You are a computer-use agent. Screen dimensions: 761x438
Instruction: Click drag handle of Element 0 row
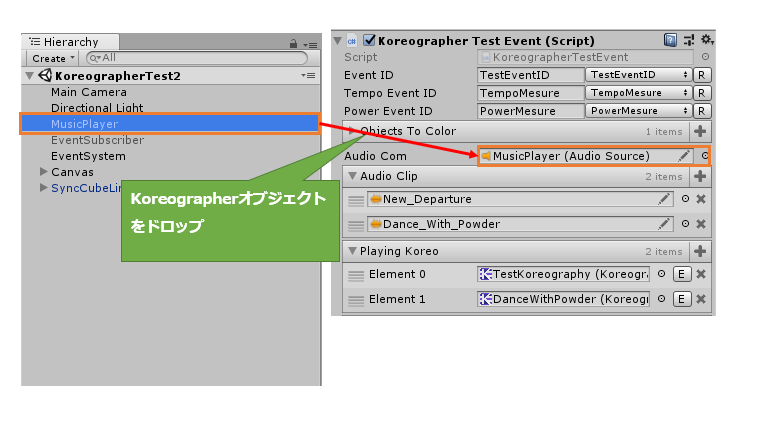[x=356, y=275]
